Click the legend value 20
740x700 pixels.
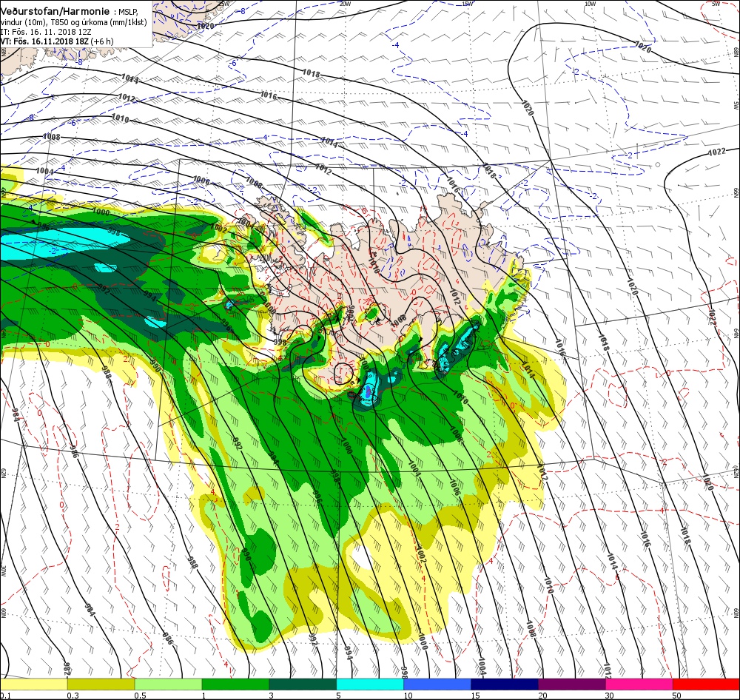click(542, 696)
